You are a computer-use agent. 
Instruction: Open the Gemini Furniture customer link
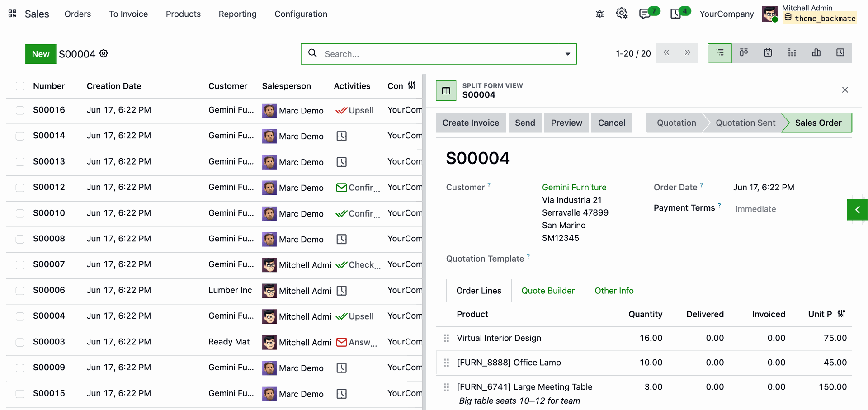(574, 187)
